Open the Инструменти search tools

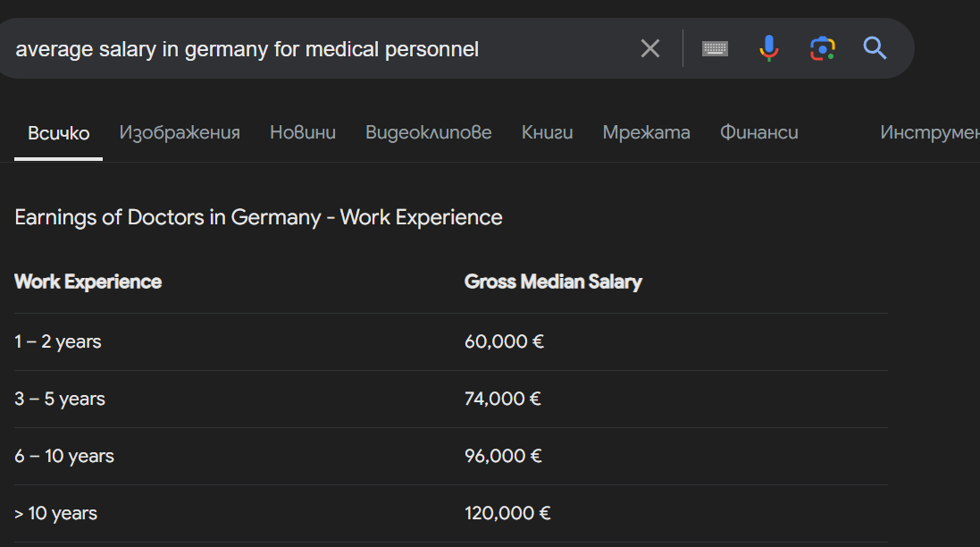pyautogui.click(x=929, y=133)
